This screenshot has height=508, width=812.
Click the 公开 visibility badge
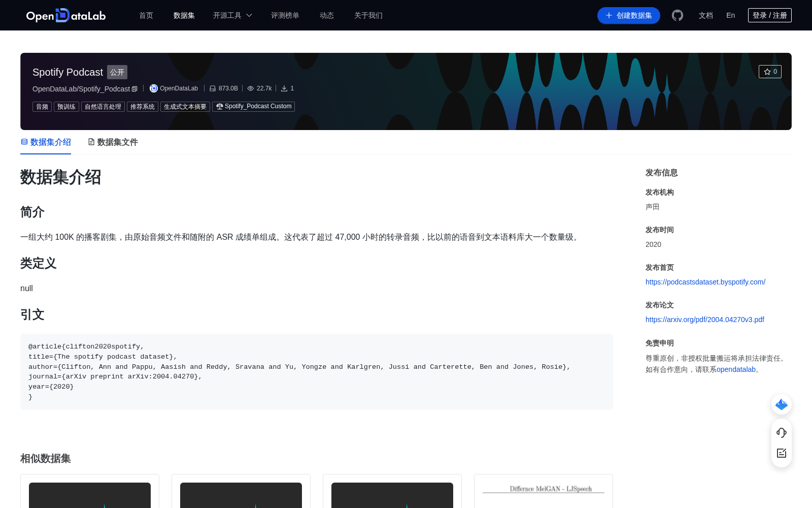pos(117,72)
